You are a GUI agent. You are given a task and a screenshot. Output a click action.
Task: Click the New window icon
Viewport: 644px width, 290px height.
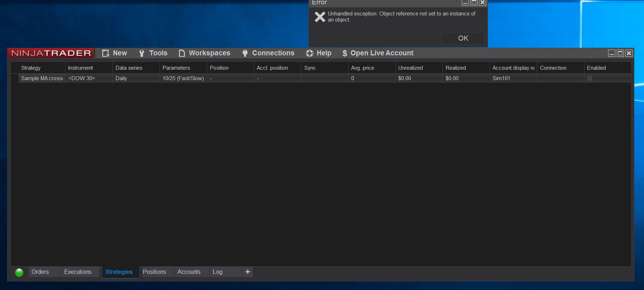tap(105, 53)
